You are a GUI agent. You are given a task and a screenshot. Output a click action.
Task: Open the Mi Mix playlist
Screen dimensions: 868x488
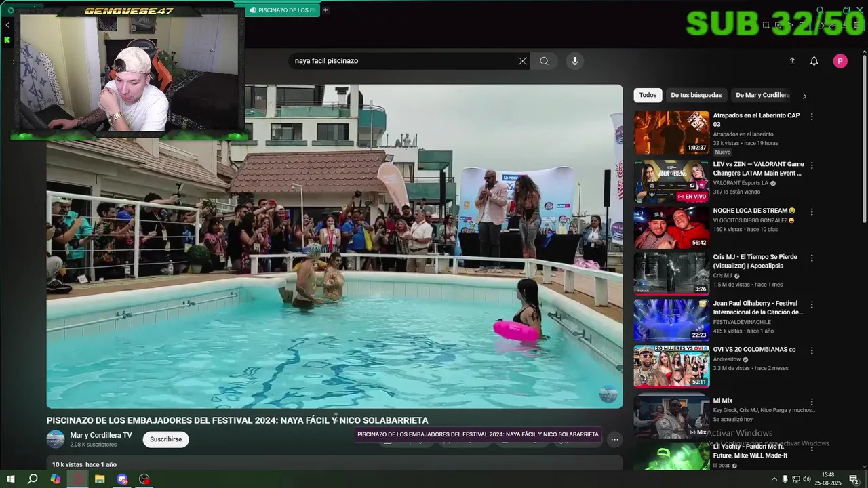[671, 416]
